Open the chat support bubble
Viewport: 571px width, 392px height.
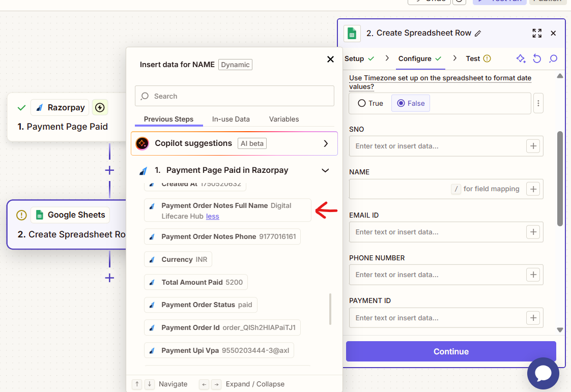543,374
